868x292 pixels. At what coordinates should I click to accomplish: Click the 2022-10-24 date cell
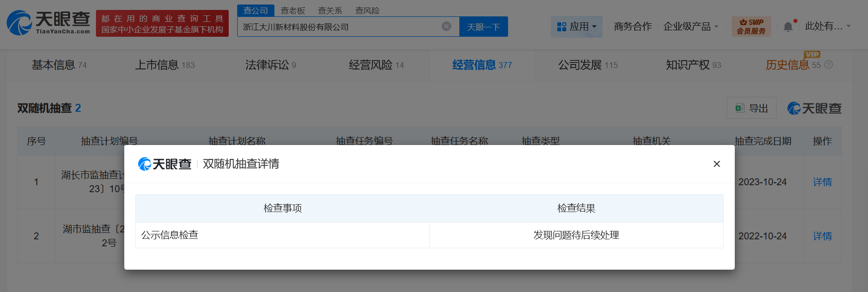[762, 236]
